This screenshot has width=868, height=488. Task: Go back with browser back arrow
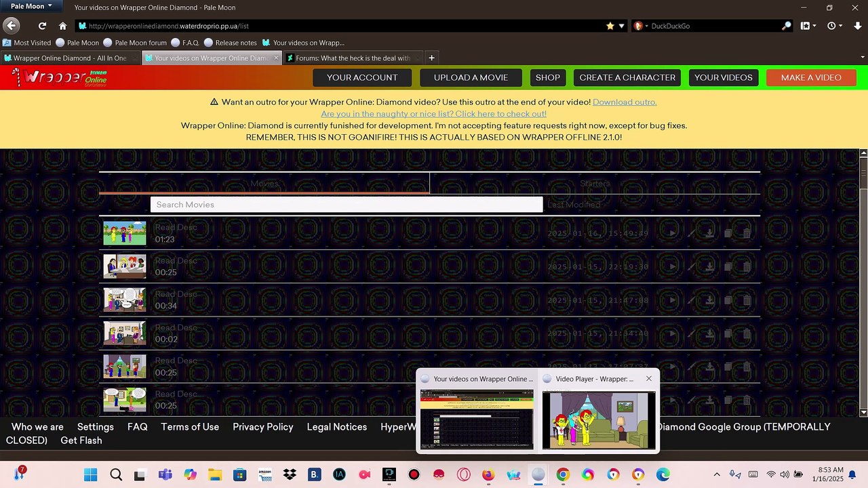point(11,26)
